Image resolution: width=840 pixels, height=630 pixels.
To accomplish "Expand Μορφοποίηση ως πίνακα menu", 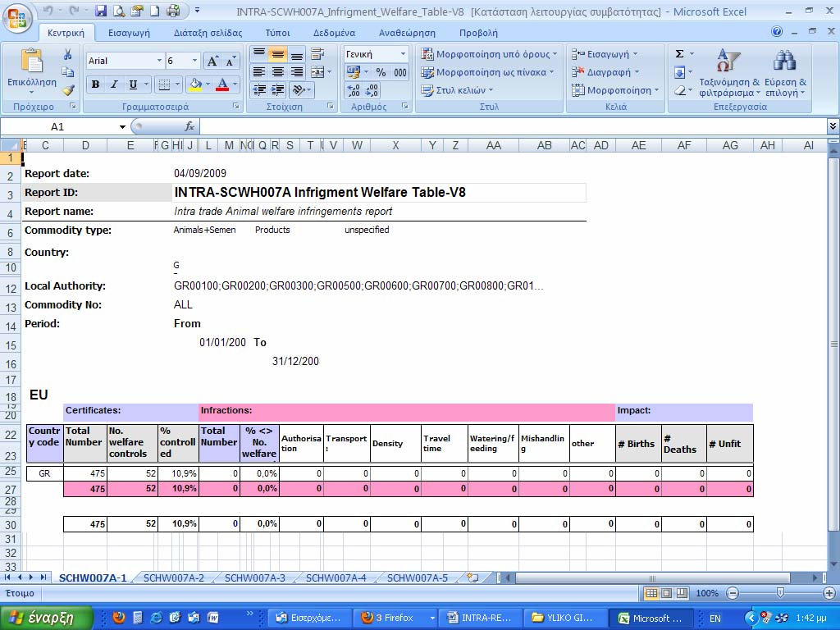I will coord(487,72).
